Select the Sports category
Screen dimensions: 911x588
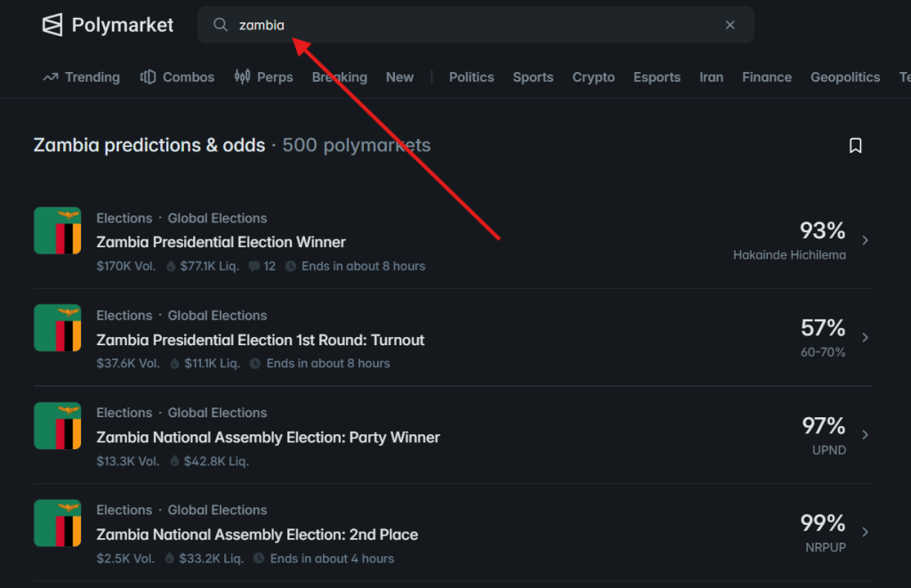[533, 77]
